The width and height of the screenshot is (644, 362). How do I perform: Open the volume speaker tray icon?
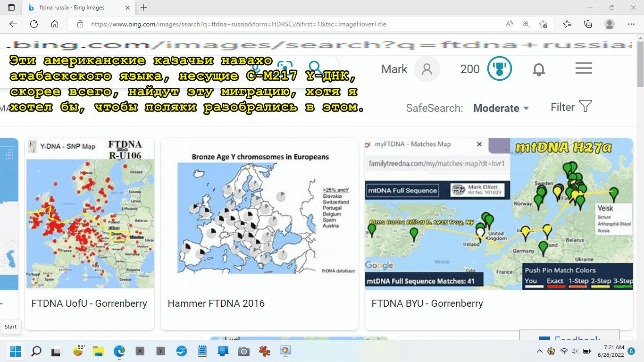(575, 351)
